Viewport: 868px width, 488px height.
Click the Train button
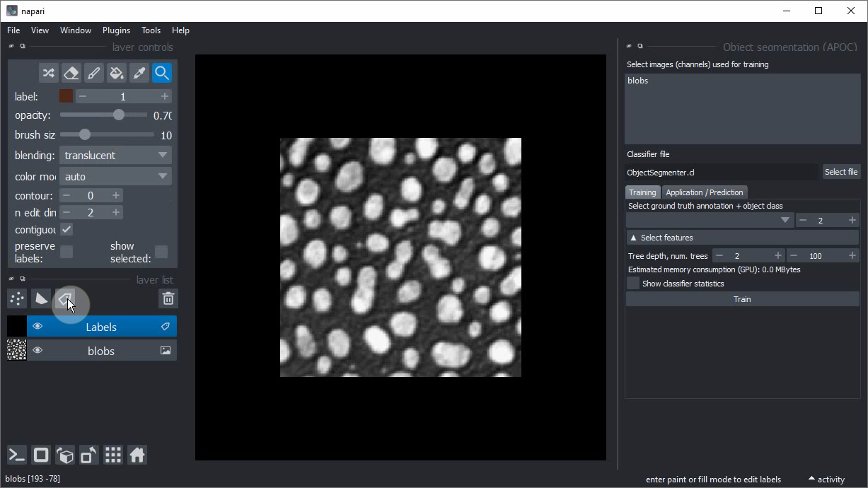click(x=742, y=299)
